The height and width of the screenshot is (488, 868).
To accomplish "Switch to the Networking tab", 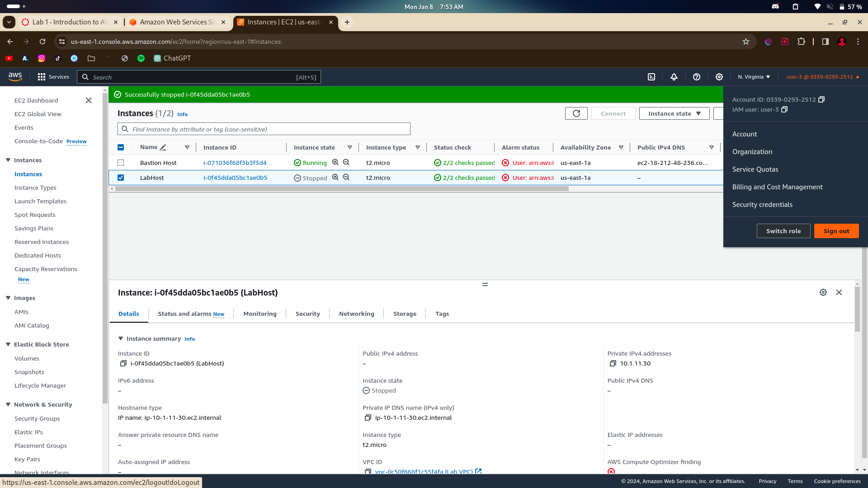I will [x=356, y=314].
